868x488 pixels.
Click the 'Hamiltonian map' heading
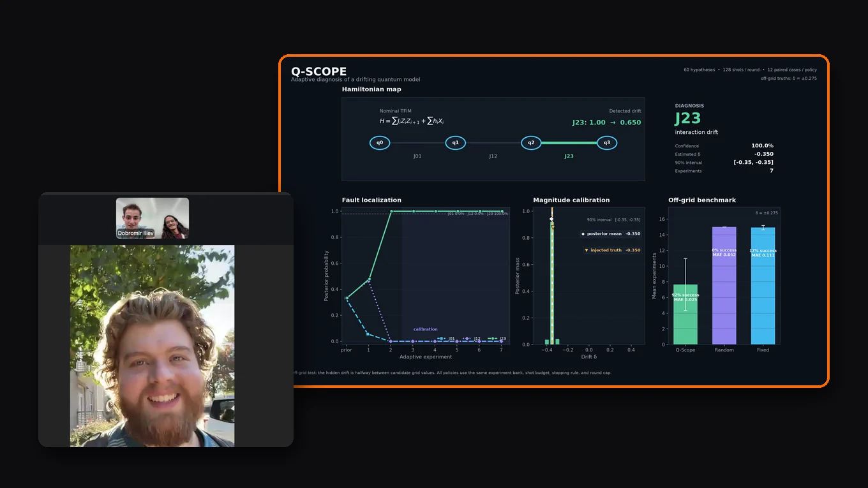coord(371,89)
